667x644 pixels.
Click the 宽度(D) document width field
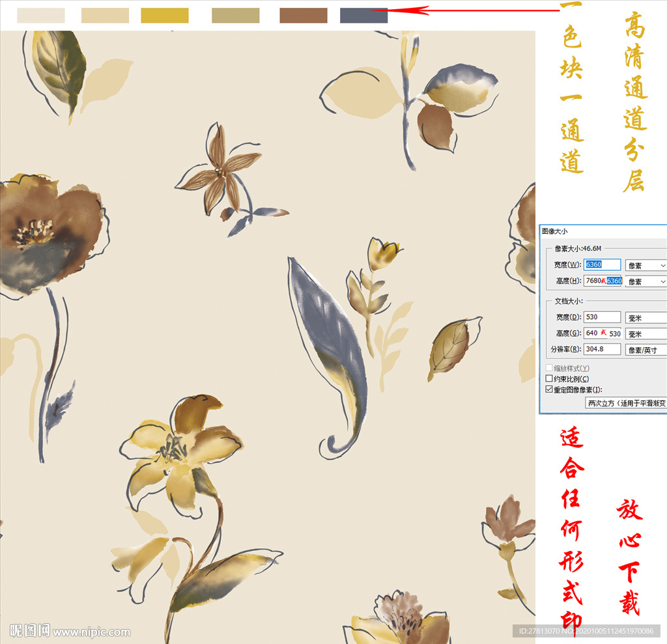[602, 317]
